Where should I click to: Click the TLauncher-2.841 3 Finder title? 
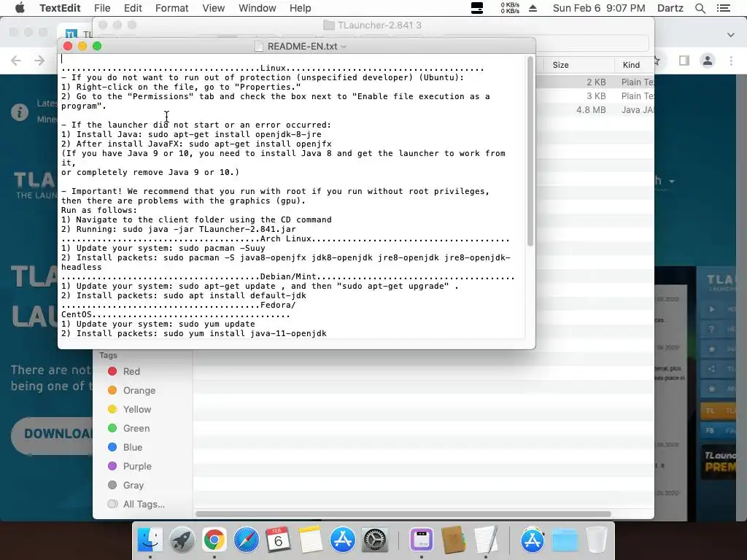[x=379, y=26]
